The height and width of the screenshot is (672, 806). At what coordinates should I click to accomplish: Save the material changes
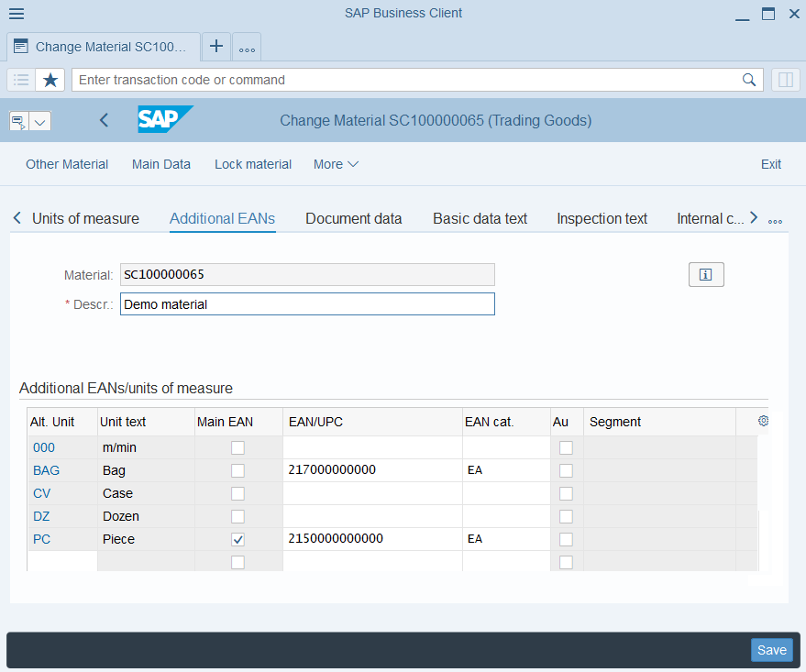771,650
